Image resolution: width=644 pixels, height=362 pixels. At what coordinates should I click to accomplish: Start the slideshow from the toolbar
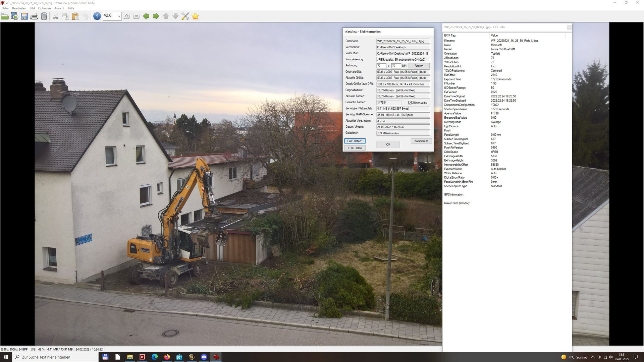point(14,16)
